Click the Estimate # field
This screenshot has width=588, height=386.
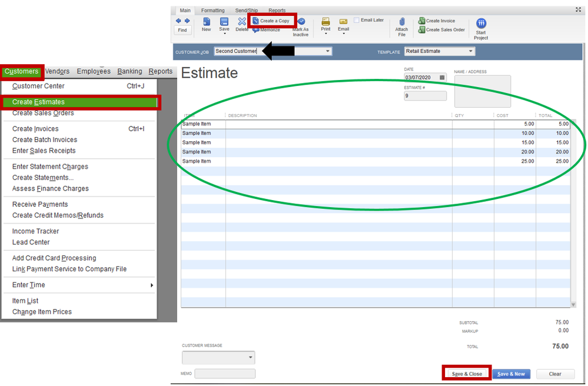point(425,96)
